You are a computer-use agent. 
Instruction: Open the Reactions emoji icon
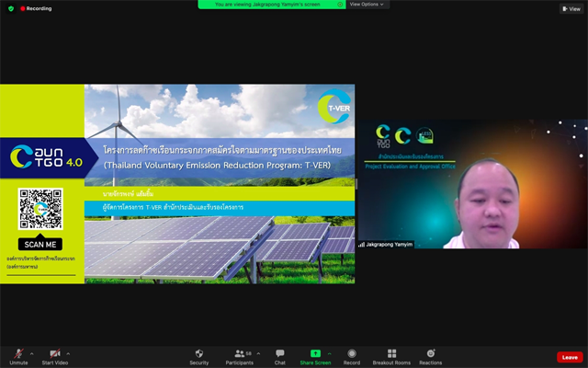[x=431, y=353]
